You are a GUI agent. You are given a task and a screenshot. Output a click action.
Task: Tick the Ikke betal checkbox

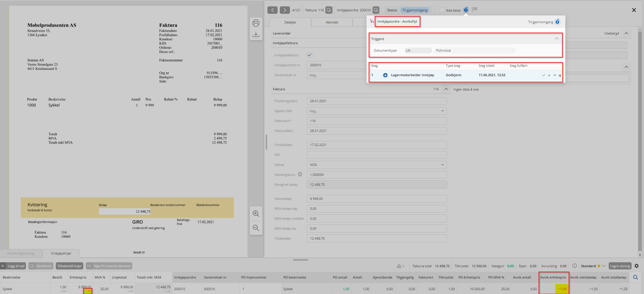tap(442, 10)
